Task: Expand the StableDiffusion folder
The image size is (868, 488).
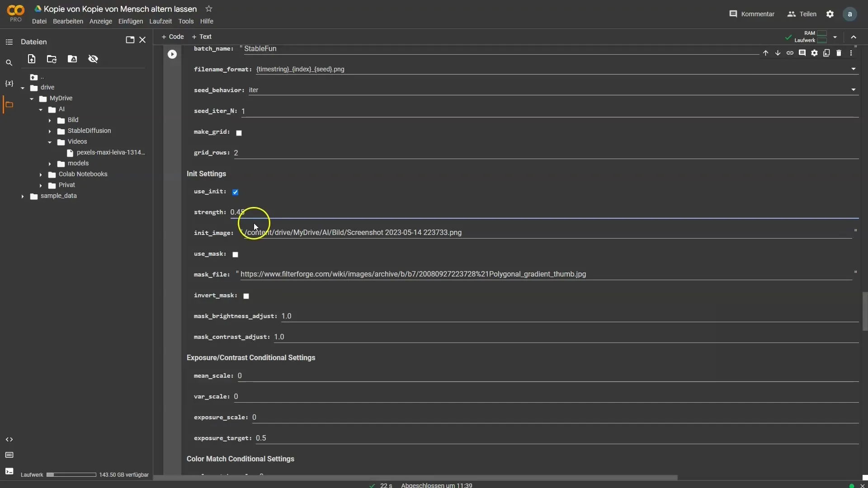Action: [50, 131]
